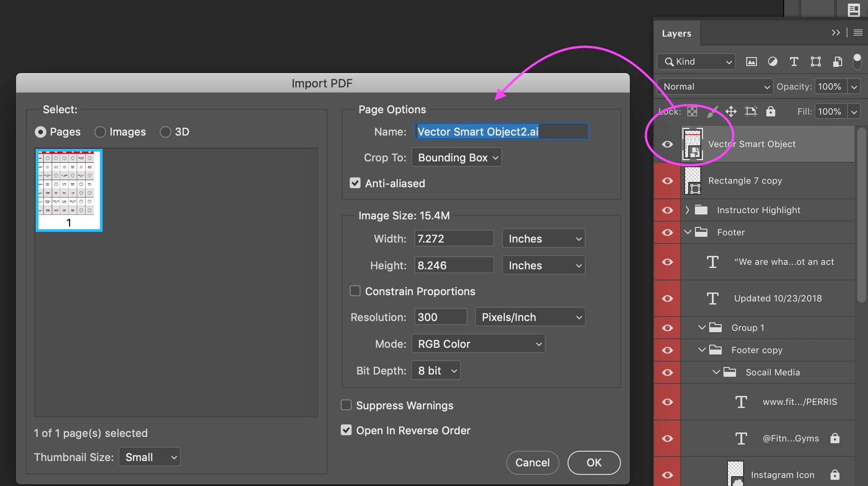This screenshot has height=486, width=868.
Task: Click the pixel layer filter icon
Action: coord(752,62)
